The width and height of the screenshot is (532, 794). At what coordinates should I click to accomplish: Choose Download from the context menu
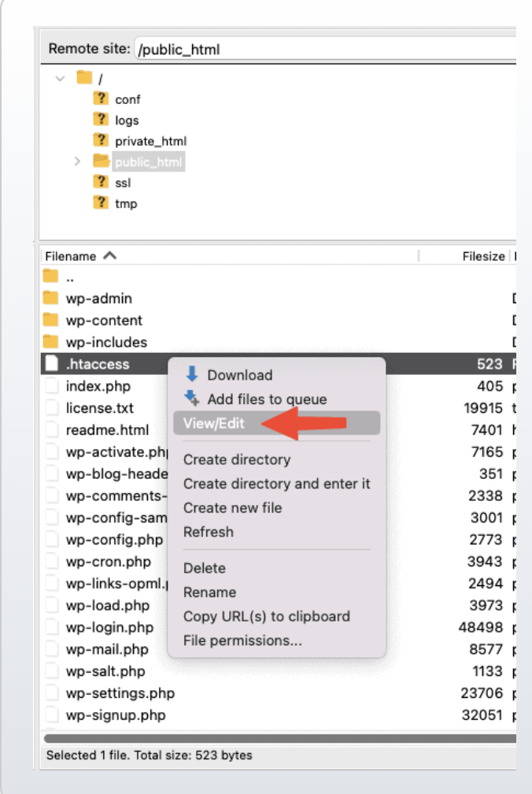coord(276,375)
